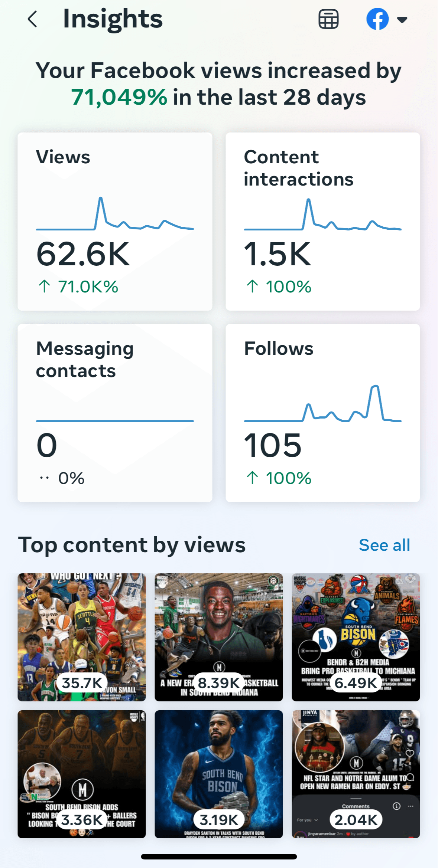Tap the Facebook platform logo

point(377,19)
